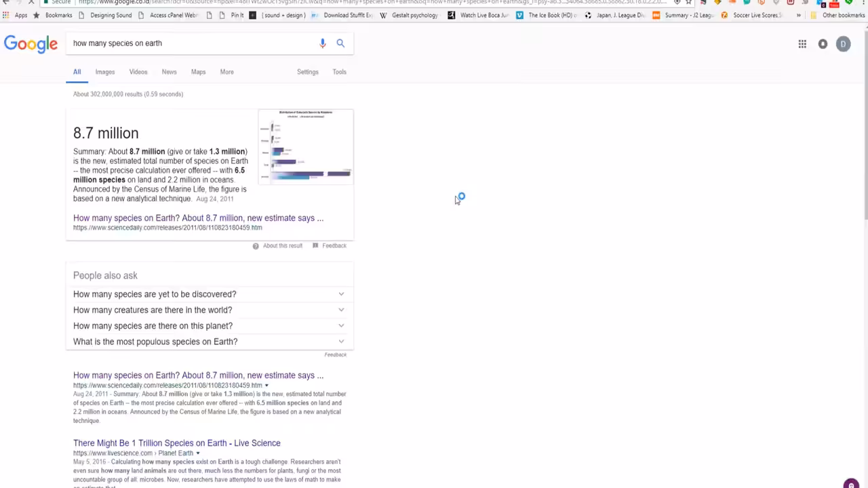Open Japan J. League Division bookmark
This screenshot has width=868, height=488.
click(614, 15)
